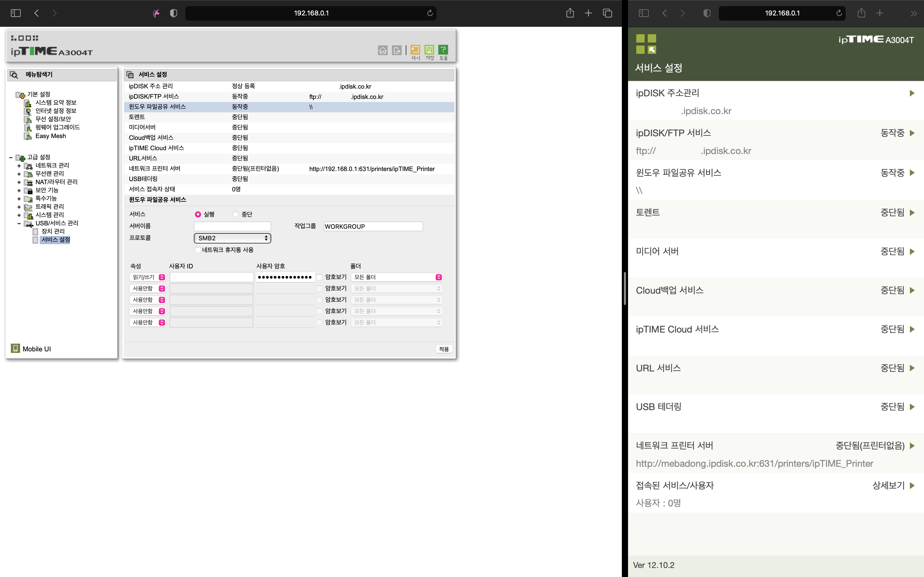Click the 적용 apply button

(444, 349)
